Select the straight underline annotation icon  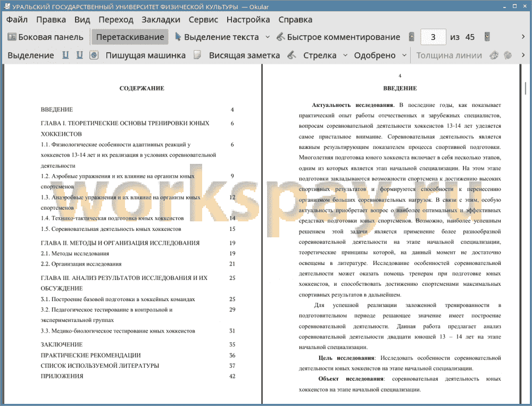tap(65, 55)
